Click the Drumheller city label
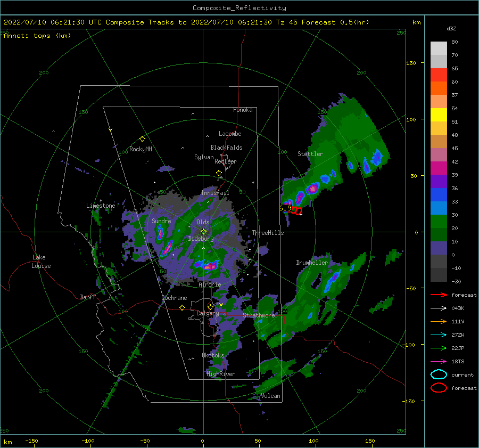This screenshot has width=479, height=448. pyautogui.click(x=312, y=263)
